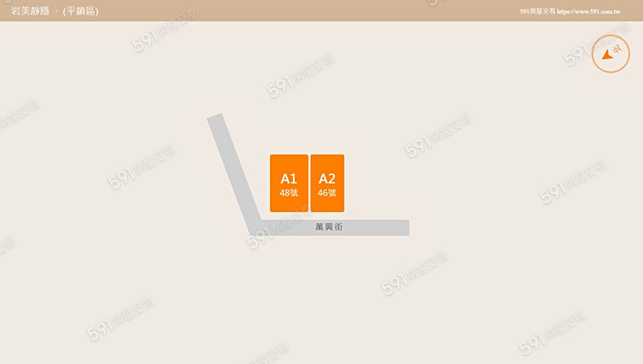This screenshot has width=643, height=364.
Task: Click the middle of the tan header bar
Action: [321, 11]
